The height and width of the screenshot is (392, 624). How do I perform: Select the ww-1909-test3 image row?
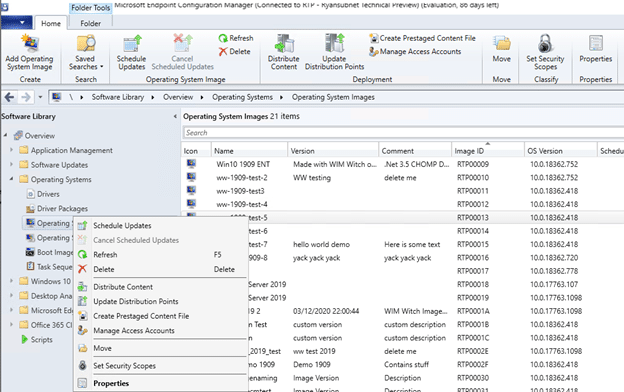point(403,191)
